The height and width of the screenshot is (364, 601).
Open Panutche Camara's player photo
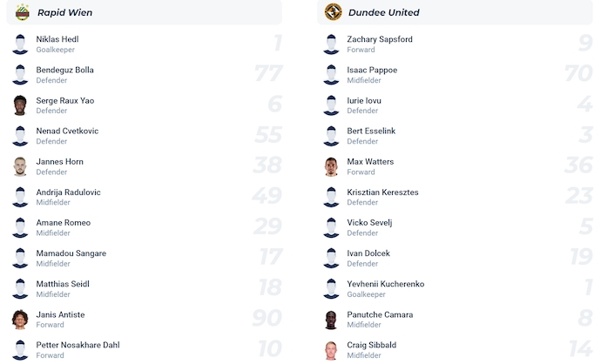331,320
